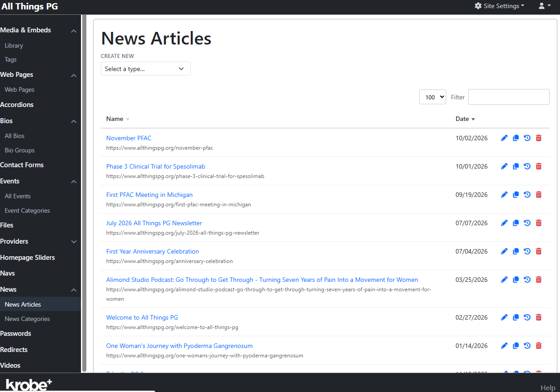Screen dimensions: 560x392
Task: Click the Help link in footer
Action: pyautogui.click(x=548, y=388)
